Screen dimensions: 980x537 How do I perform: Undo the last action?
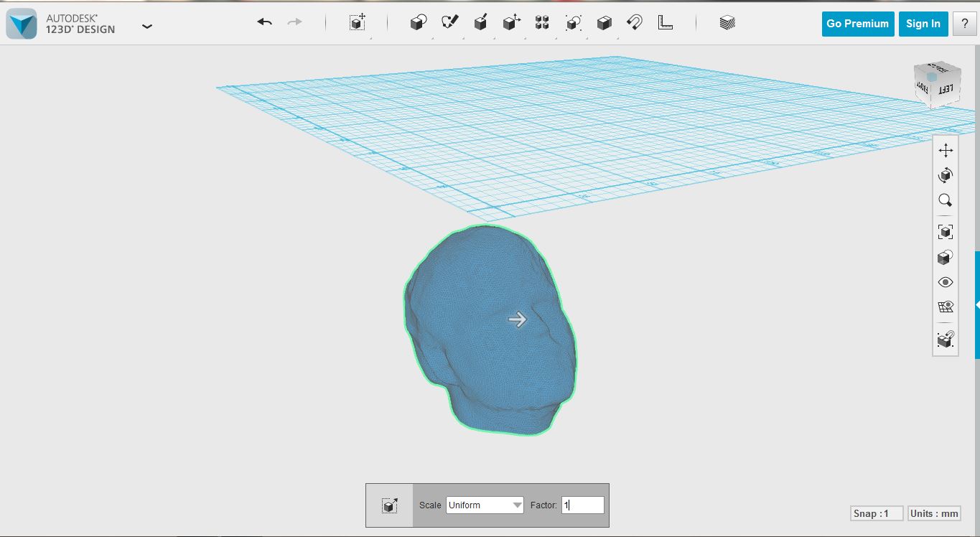[264, 22]
